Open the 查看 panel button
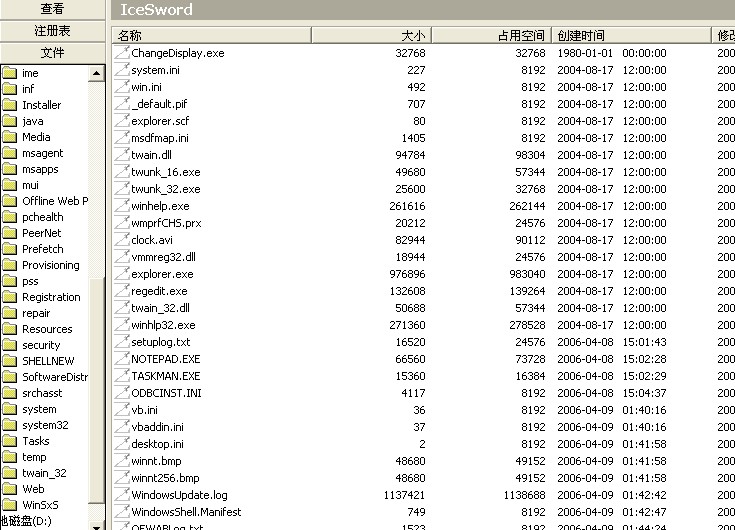This screenshot has height=530, width=735. pyautogui.click(x=52, y=9)
